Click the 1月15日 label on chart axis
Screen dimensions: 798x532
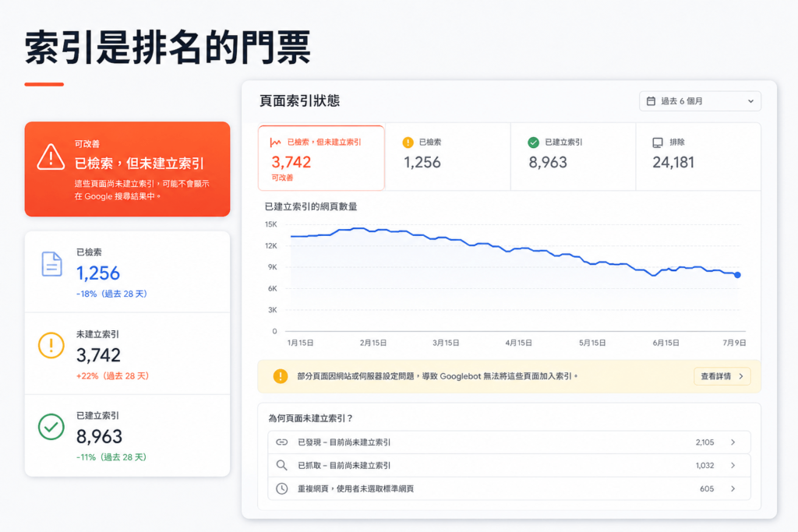[x=300, y=343]
